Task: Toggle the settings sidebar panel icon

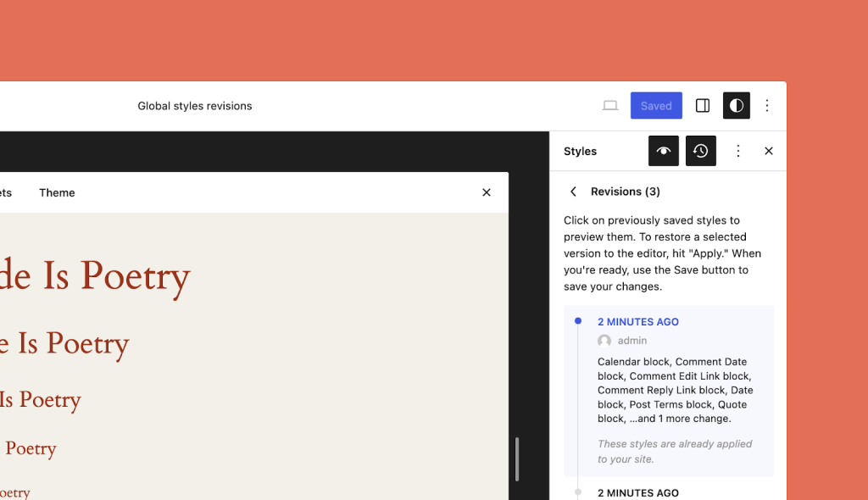Action: coord(703,105)
